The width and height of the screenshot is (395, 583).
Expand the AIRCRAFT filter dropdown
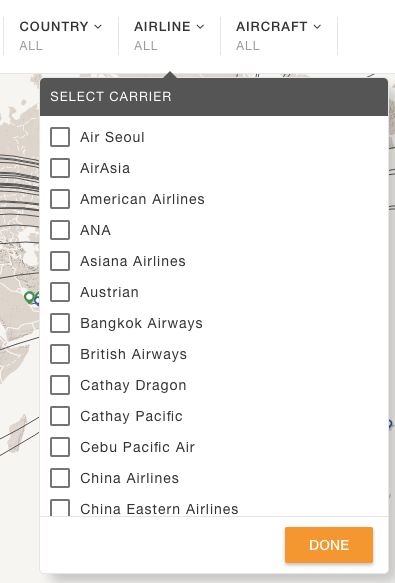click(279, 35)
